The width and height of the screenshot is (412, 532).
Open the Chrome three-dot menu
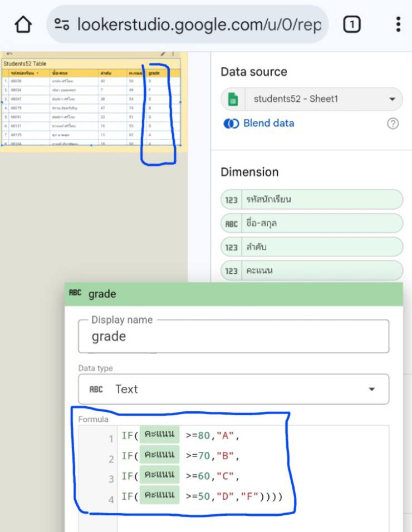[398, 24]
